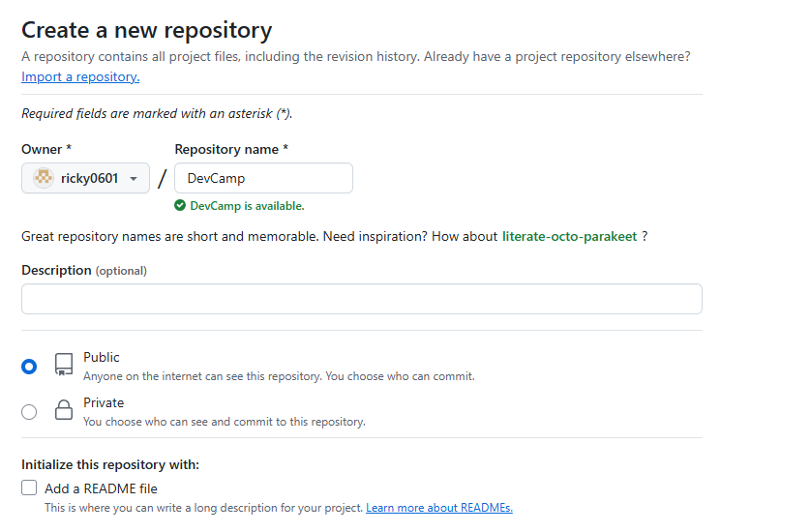Screen dimensions: 811x532
Task: Expand the Owner dropdown caret arrow
Action: coord(134,178)
